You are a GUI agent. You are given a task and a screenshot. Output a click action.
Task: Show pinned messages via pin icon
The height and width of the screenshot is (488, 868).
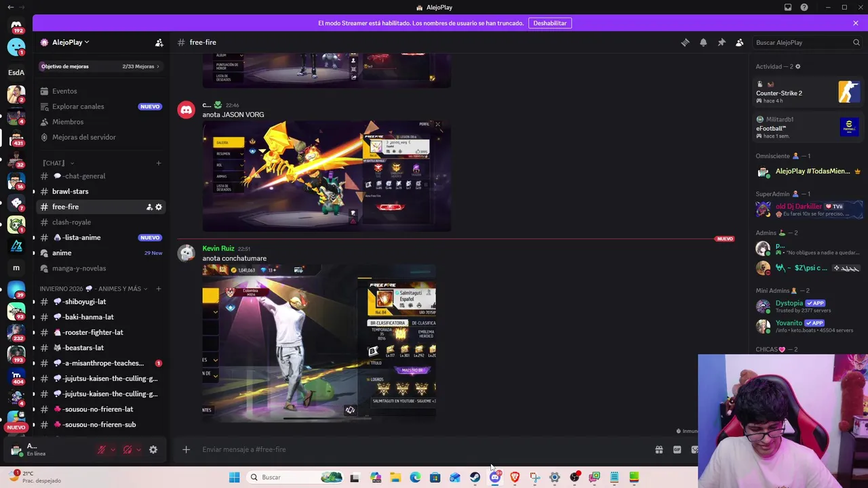(722, 42)
